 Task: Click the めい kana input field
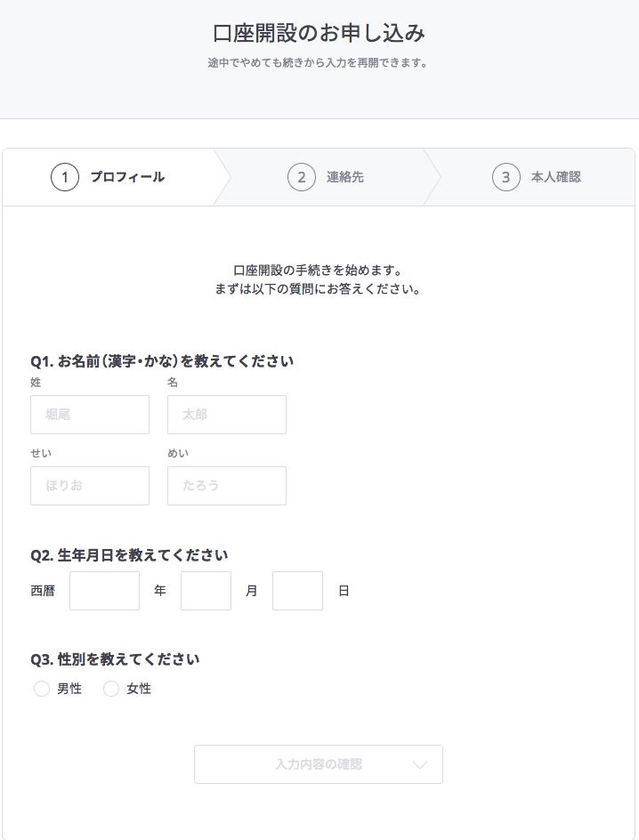(x=227, y=486)
